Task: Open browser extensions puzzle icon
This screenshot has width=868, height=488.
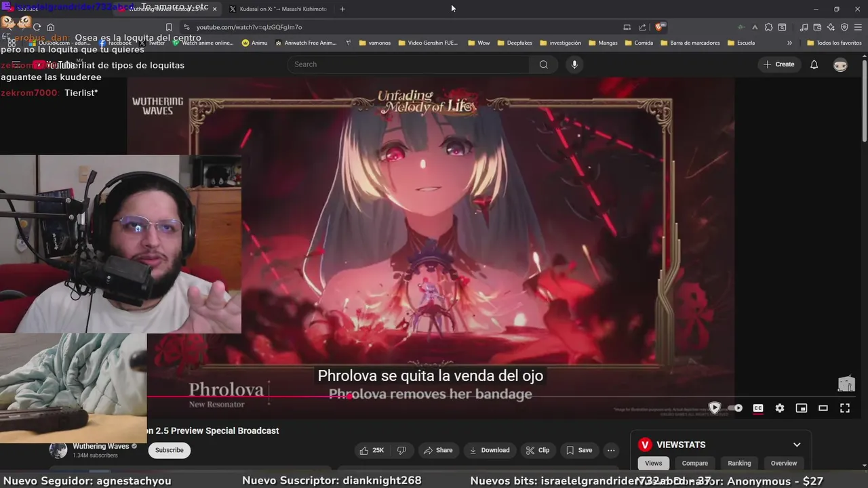Action: tap(768, 27)
